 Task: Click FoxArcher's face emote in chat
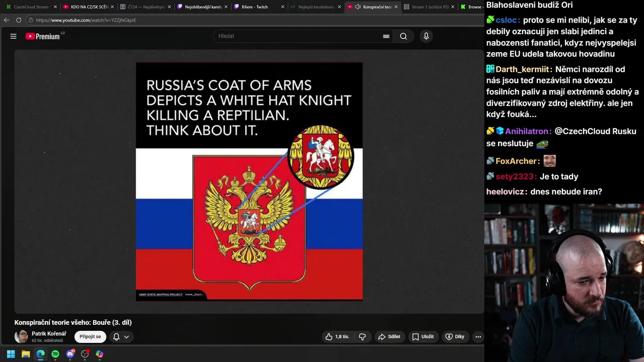point(549,161)
